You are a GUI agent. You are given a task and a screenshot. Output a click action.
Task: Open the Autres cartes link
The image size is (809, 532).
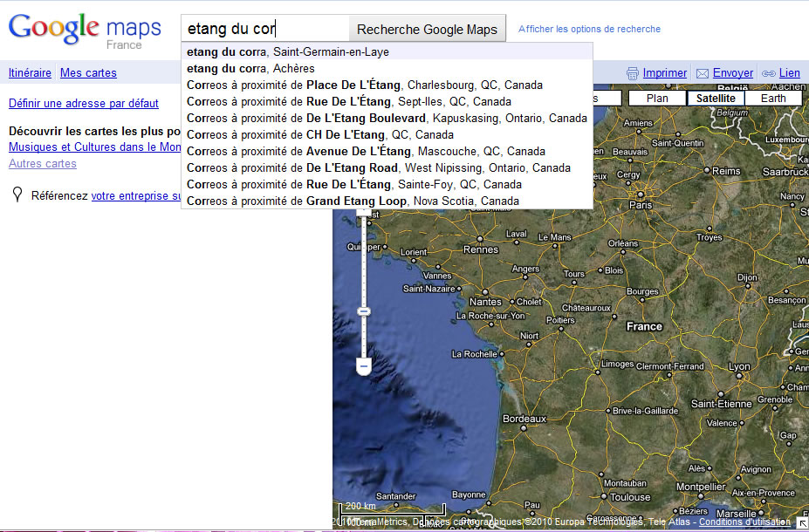click(x=42, y=163)
